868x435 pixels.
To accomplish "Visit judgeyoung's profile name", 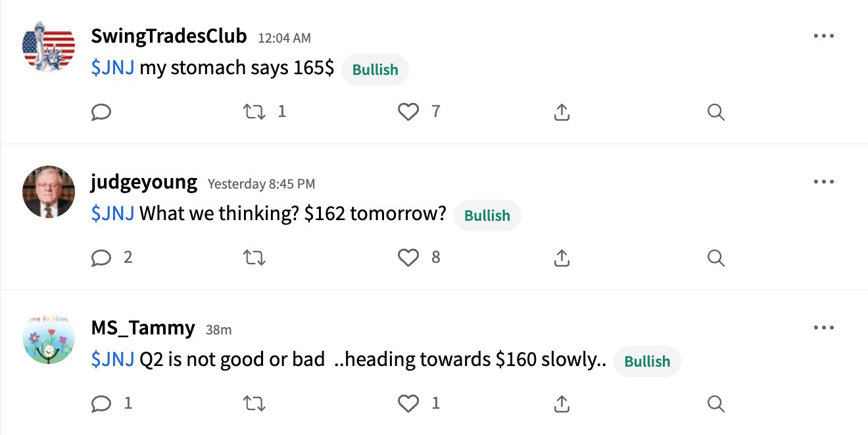I will pyautogui.click(x=144, y=181).
